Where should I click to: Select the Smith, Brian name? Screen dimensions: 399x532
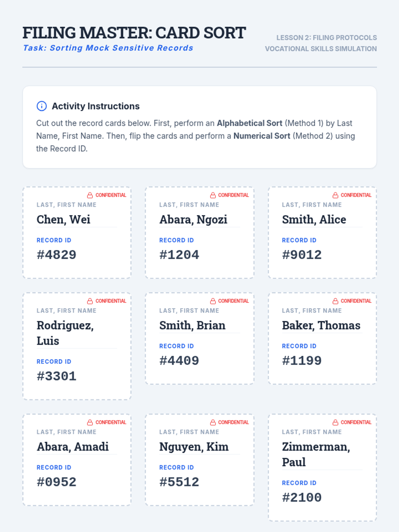click(x=192, y=325)
